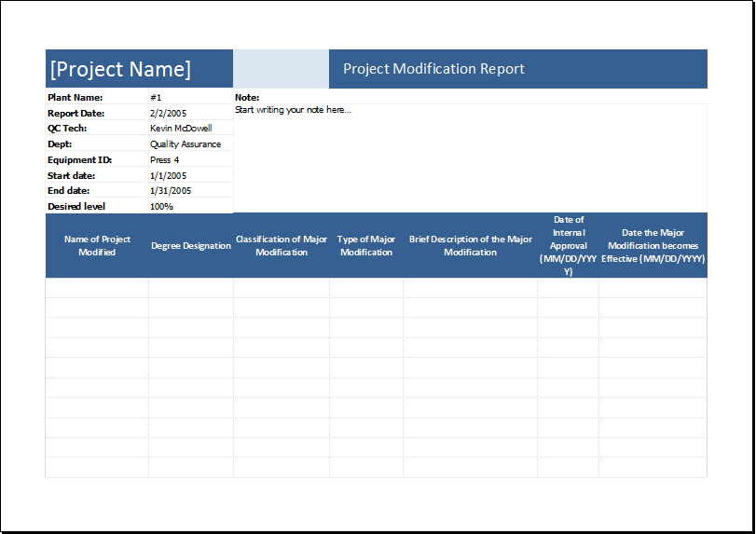
Task: Click the plant name value #1
Action: 156,97
